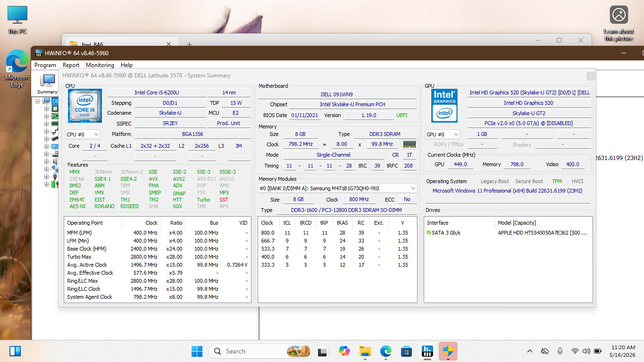Open the memory module BANK 0/DIMM A dropdown
This screenshot has height=362, width=644.
point(337,188)
